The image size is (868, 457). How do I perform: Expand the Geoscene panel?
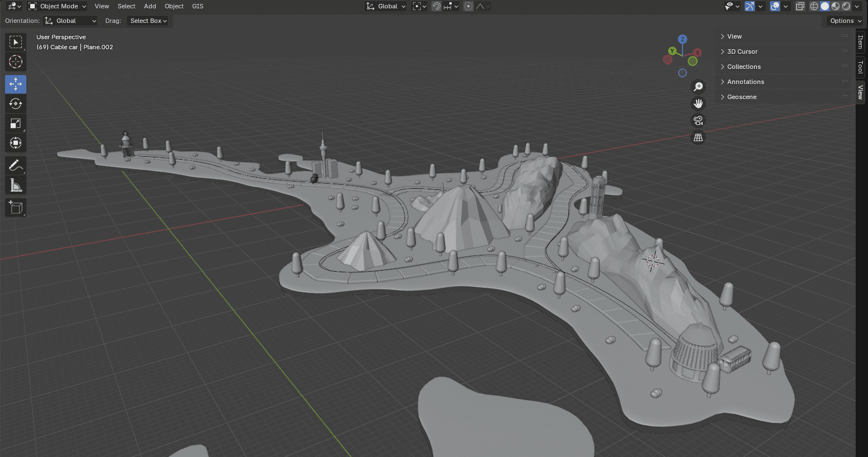tap(741, 97)
